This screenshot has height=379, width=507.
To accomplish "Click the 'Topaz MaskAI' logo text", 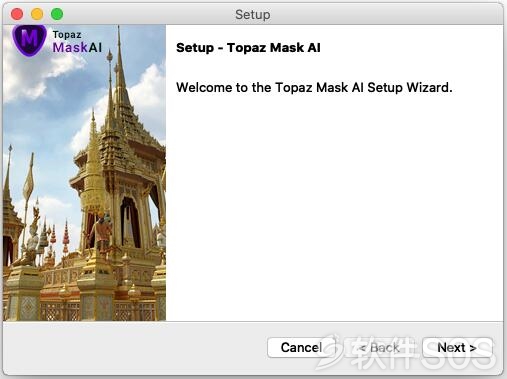I will (x=77, y=42).
